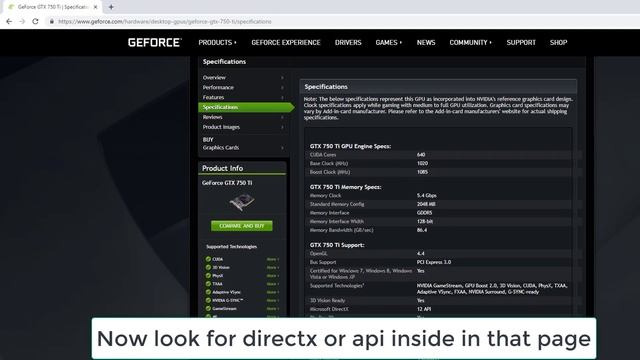Open the Products dropdown menu
The image size is (640, 360).
[x=217, y=42]
